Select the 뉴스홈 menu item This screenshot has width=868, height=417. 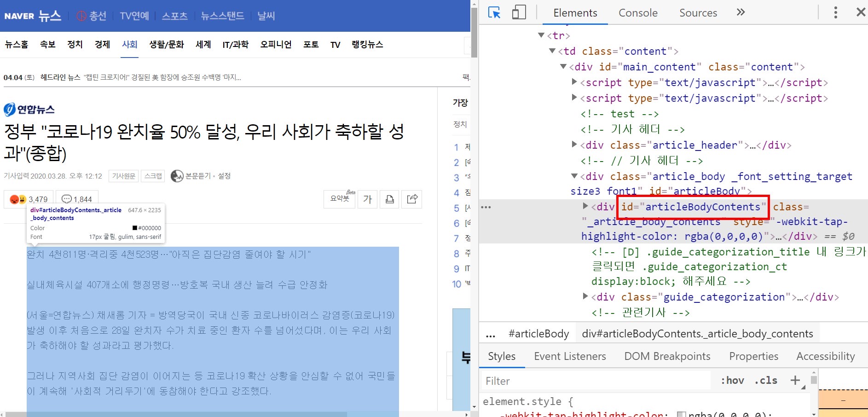17,45
